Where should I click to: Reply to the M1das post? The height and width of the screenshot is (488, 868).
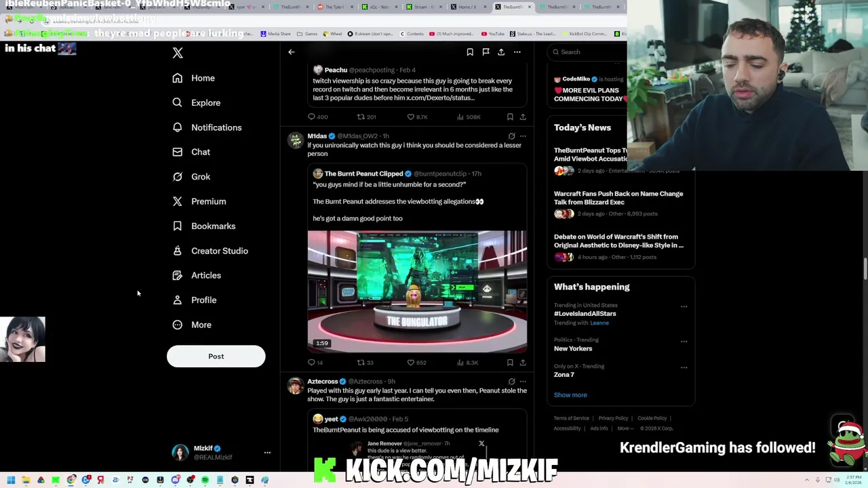pos(315,363)
